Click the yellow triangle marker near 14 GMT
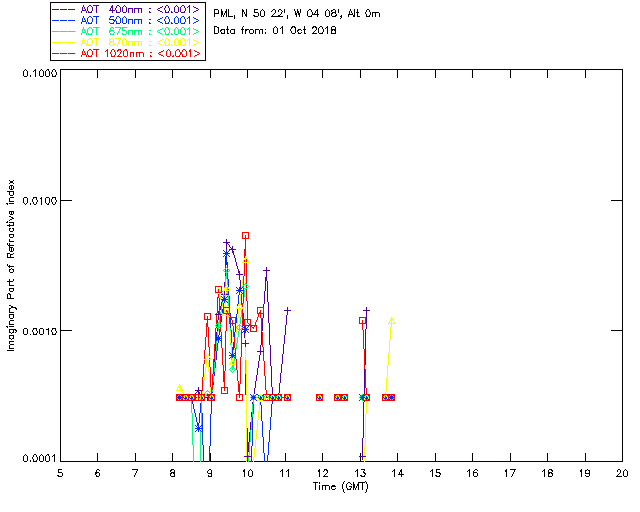This screenshot has width=640, height=512. [392, 320]
